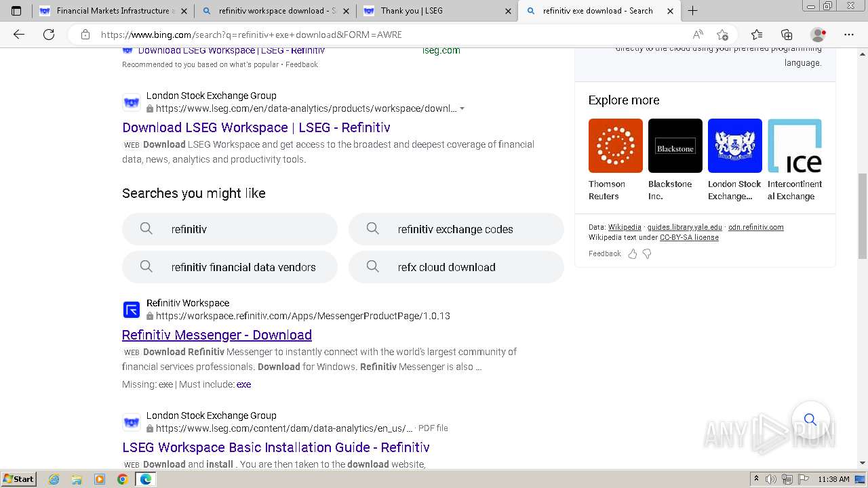
Task: Open the tab actions menu icon
Action: pos(16,11)
